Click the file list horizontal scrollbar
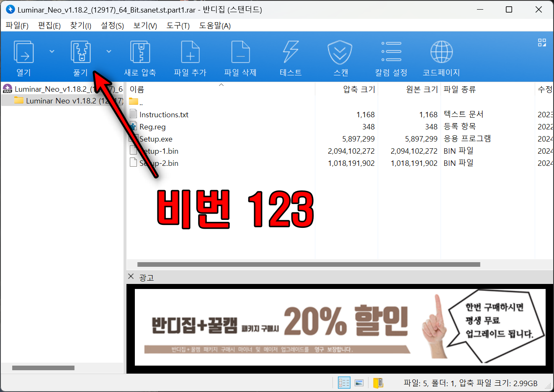554x392 pixels. coord(309,264)
